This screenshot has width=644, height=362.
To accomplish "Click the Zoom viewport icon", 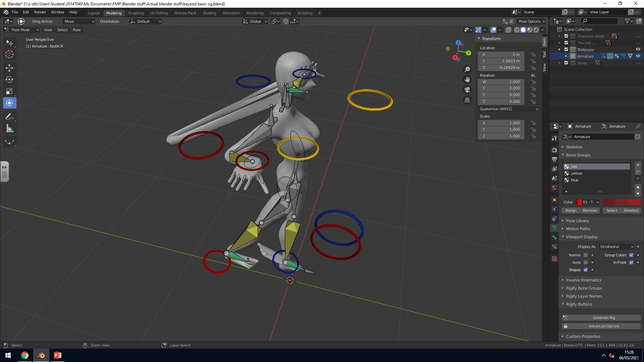I will 467,69.
